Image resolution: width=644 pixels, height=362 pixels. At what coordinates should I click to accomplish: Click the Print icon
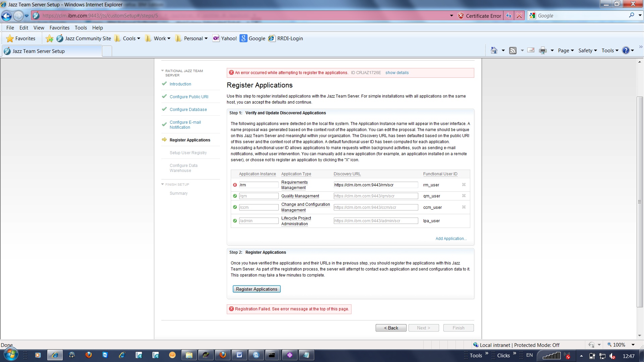coord(543,51)
